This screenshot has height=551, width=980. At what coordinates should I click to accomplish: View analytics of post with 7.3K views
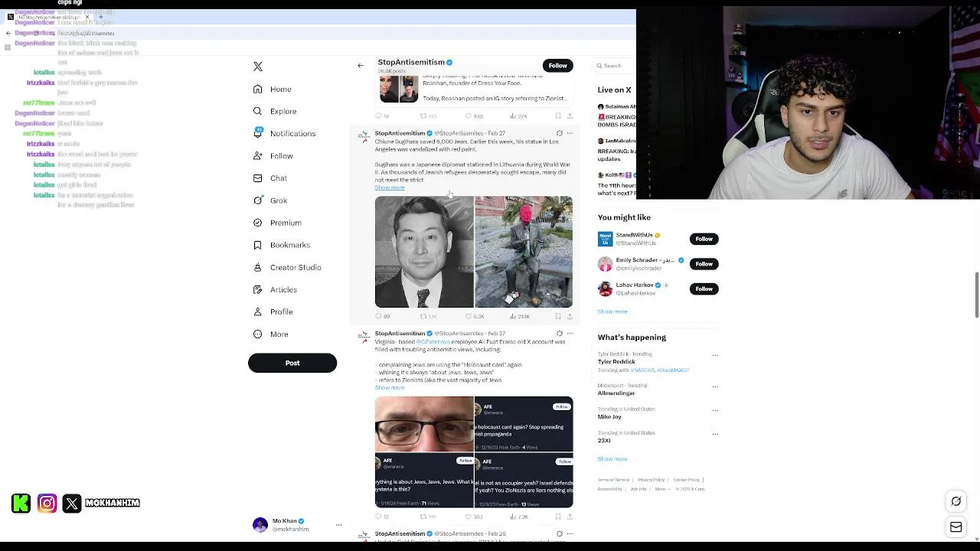(x=518, y=517)
